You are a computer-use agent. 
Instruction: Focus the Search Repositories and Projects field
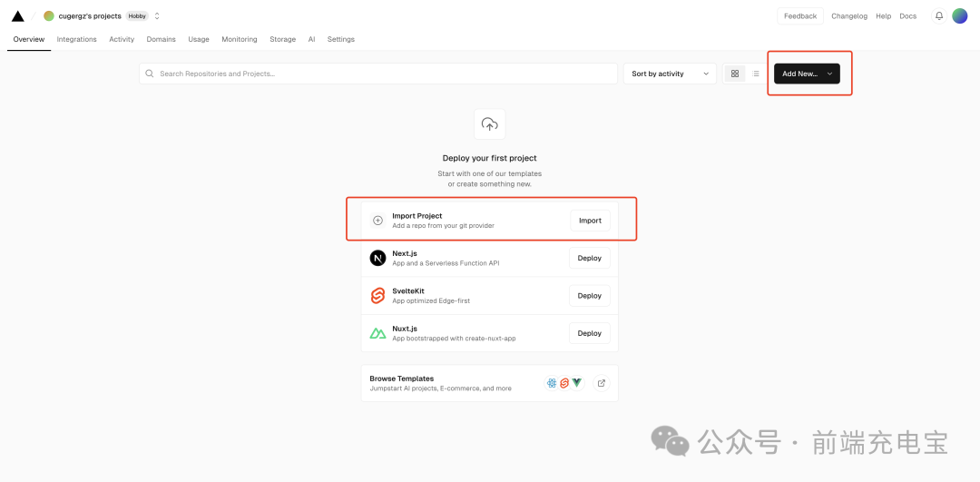click(378, 74)
